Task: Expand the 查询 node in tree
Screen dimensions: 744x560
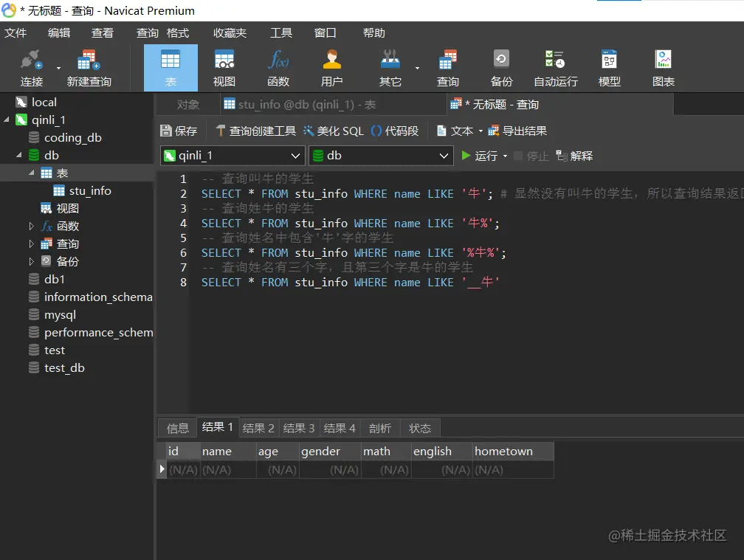Action: [x=31, y=243]
